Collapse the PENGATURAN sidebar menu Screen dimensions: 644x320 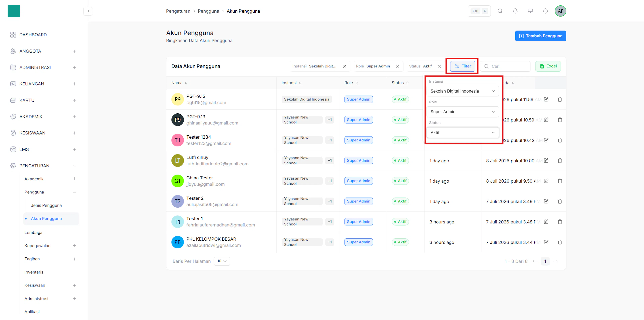pos(74,166)
